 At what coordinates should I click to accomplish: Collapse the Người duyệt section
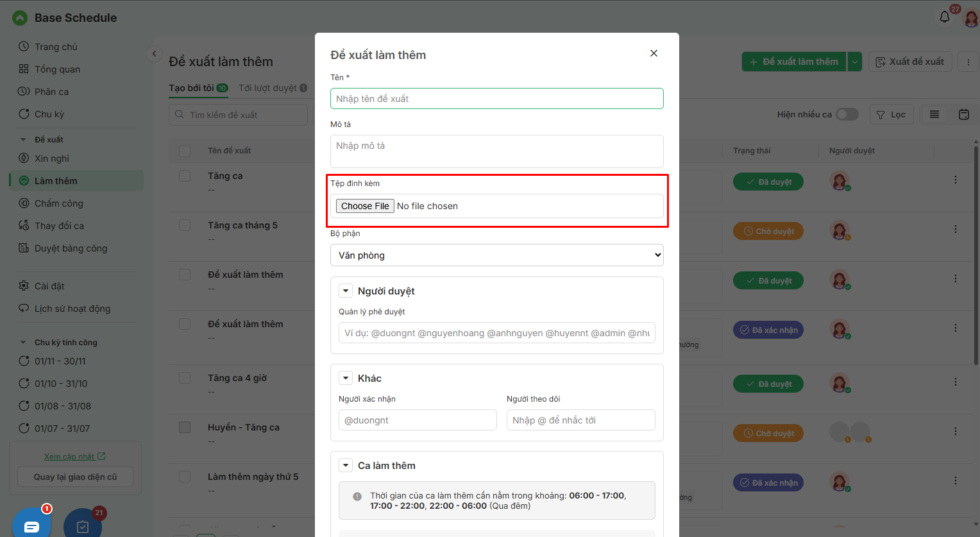click(x=346, y=291)
